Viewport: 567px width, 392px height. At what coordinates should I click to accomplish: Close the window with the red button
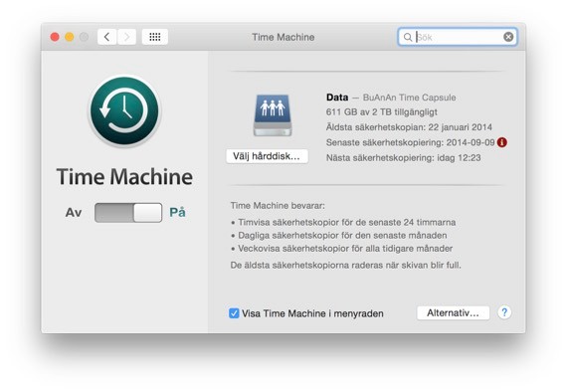coord(55,37)
